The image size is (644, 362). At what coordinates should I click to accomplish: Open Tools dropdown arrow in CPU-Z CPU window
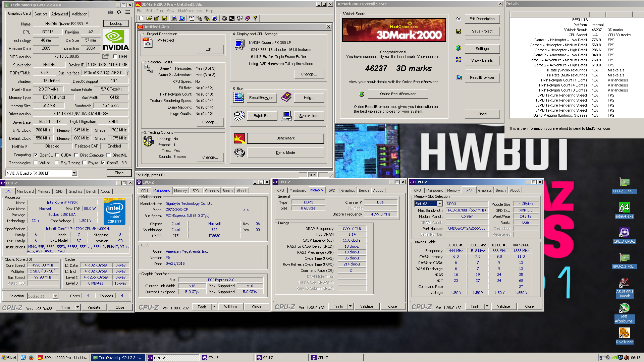(x=77, y=307)
